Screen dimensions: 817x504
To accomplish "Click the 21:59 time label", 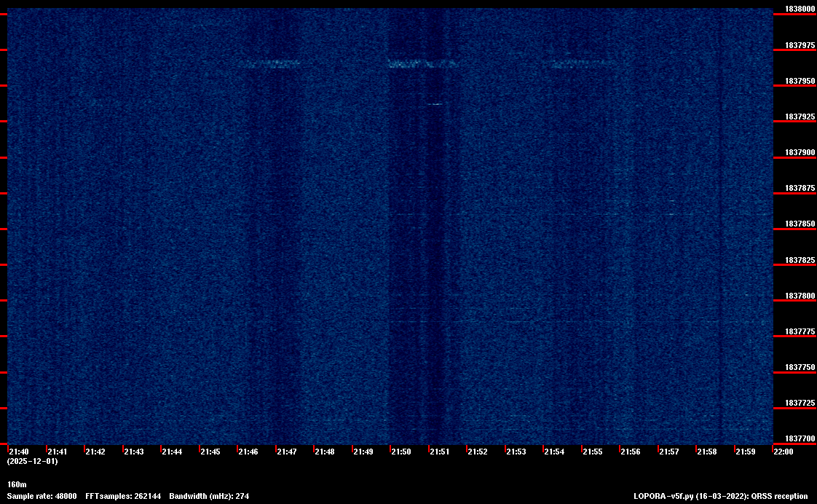I will [x=746, y=452].
